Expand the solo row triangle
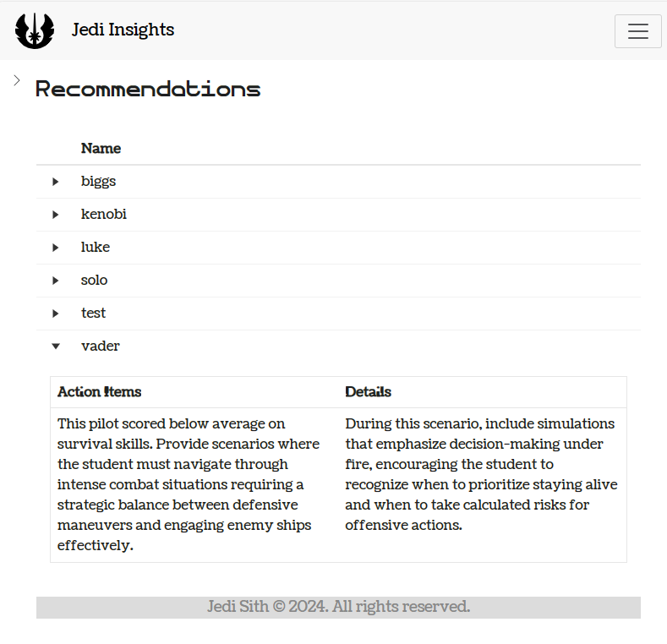This screenshot has width=667, height=644. (x=56, y=281)
